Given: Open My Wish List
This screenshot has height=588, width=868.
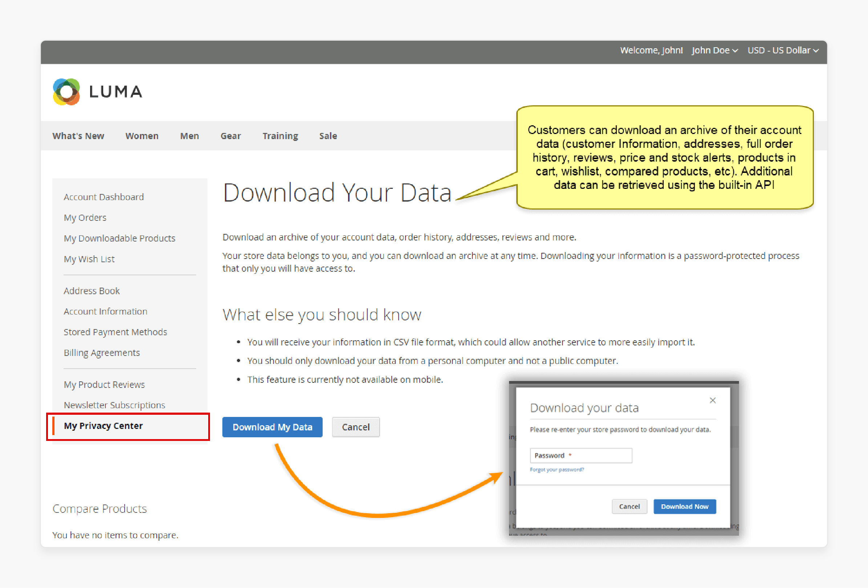Looking at the screenshot, I should pyautogui.click(x=89, y=259).
